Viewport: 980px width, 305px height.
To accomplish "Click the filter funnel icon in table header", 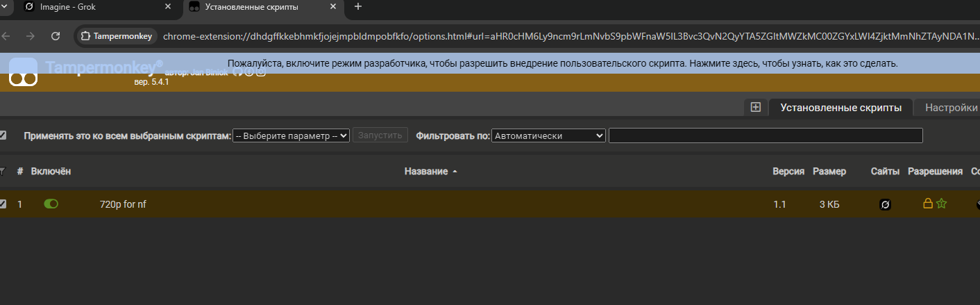I will click(x=2, y=172).
